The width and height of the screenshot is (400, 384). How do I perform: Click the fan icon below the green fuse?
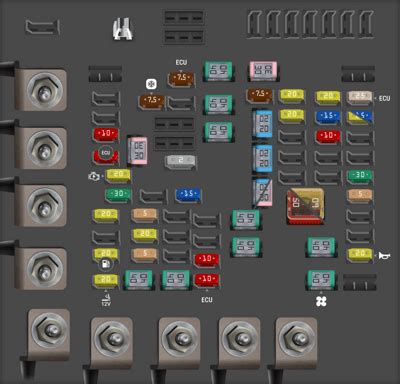pos(321,302)
